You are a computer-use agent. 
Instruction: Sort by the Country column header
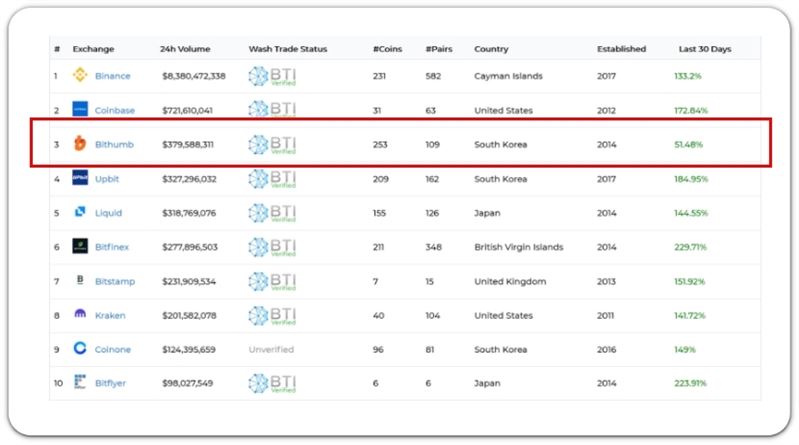pyautogui.click(x=491, y=49)
